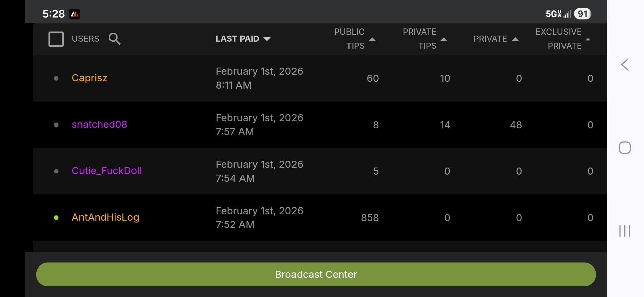Tap the battery indicator showing 91
This screenshot has height=297, width=644.
click(x=582, y=14)
